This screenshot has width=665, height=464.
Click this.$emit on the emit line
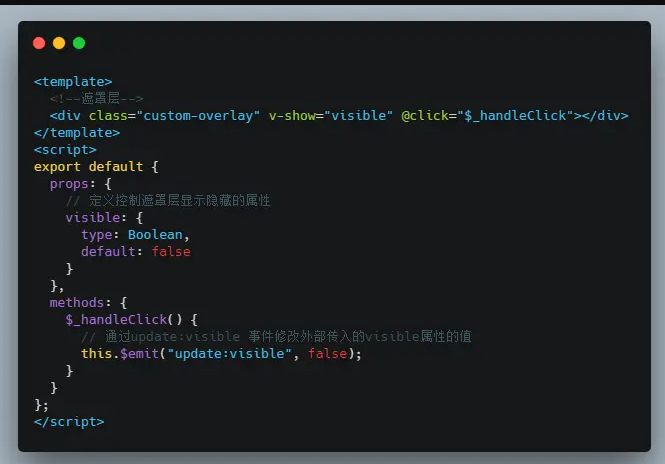click(120, 353)
